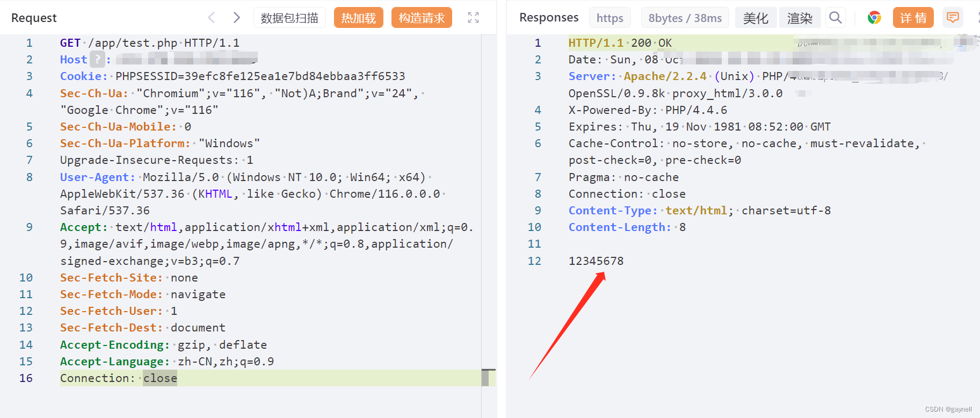Screen dimensions: 980x418
Task: Open search in the Responses panel
Action: pyautogui.click(x=835, y=18)
